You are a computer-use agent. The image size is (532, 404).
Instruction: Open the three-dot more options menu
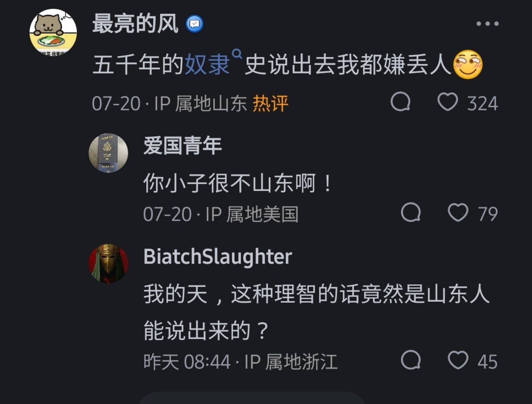[x=487, y=24]
